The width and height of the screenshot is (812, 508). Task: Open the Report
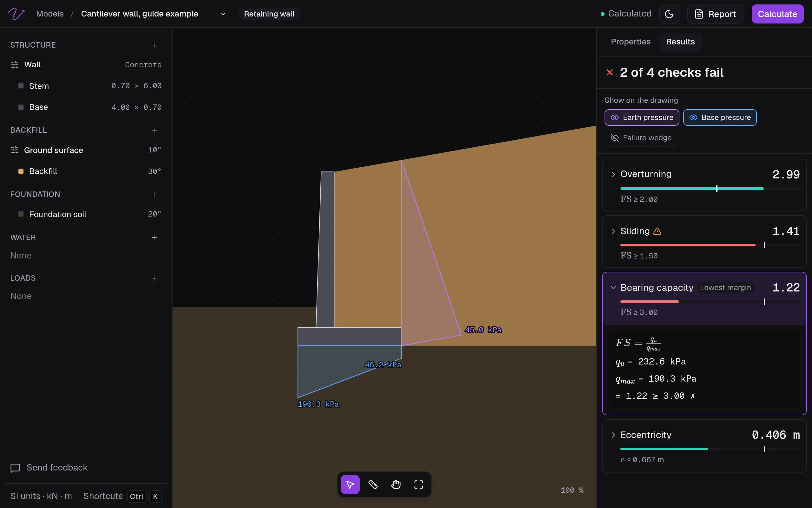[715, 14]
